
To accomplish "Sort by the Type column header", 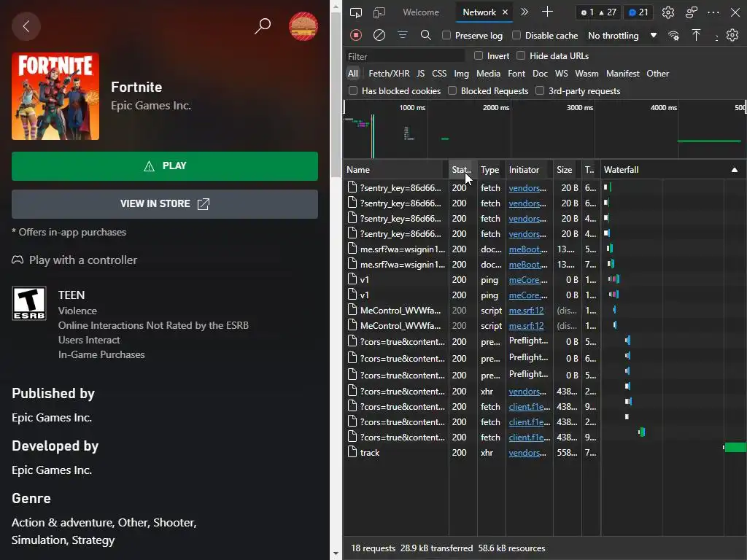I will [x=491, y=170].
